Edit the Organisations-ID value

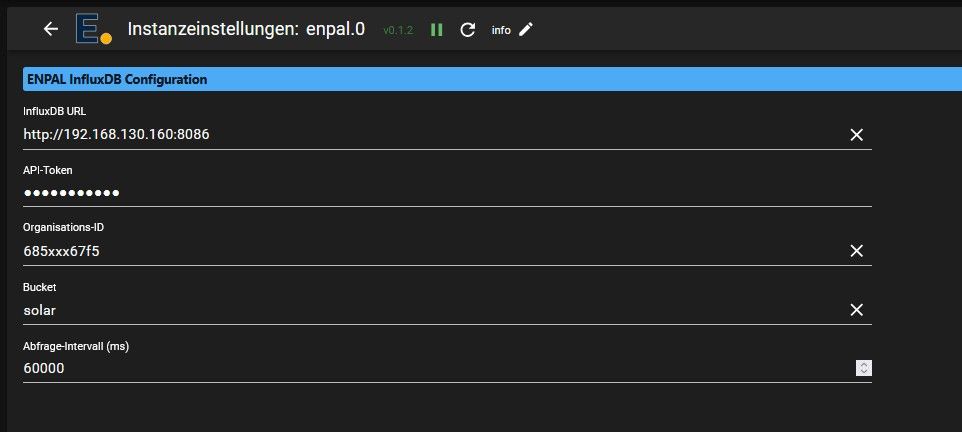(x=400, y=251)
